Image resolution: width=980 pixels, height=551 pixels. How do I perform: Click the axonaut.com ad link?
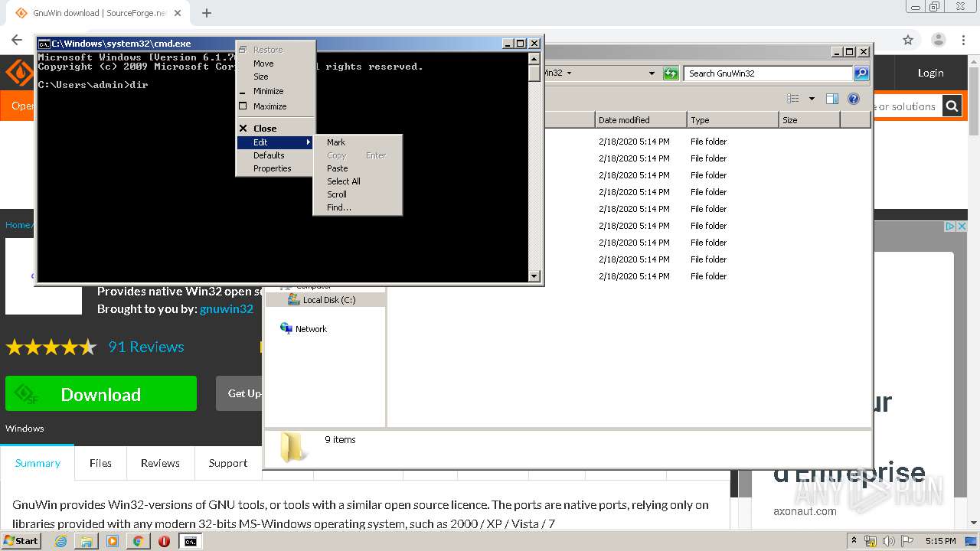point(805,511)
